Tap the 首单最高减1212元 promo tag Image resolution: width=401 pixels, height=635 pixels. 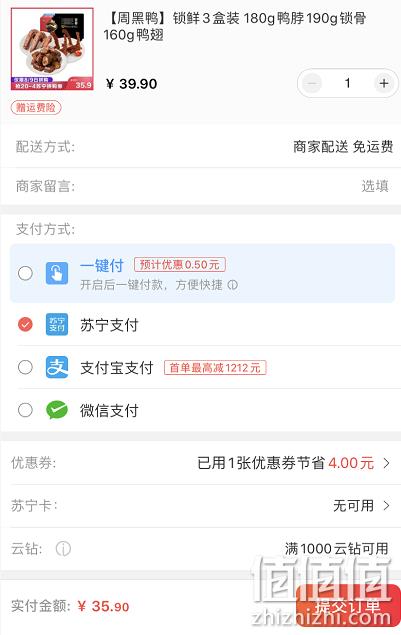(x=215, y=368)
